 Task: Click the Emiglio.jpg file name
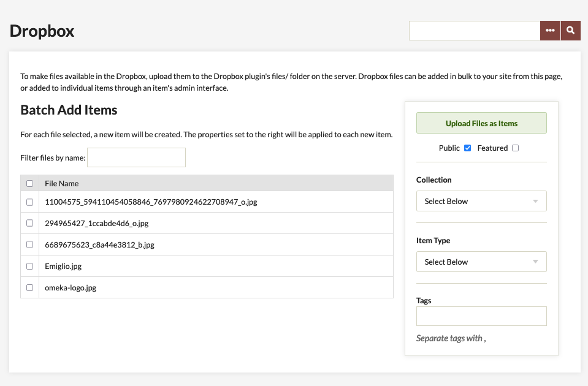63,267
